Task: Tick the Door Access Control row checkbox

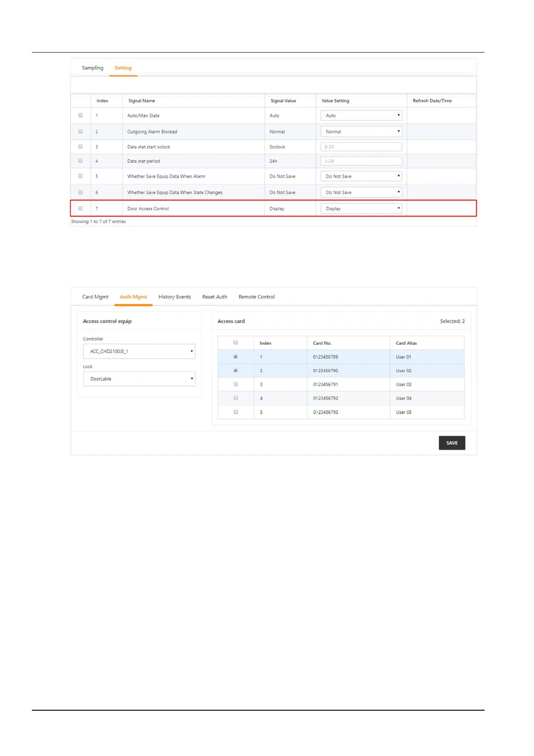Action: (x=80, y=208)
